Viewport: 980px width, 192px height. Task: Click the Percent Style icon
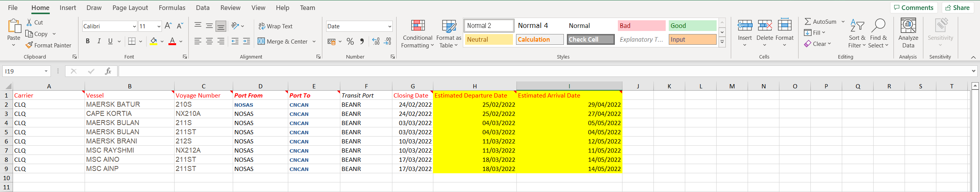350,41
